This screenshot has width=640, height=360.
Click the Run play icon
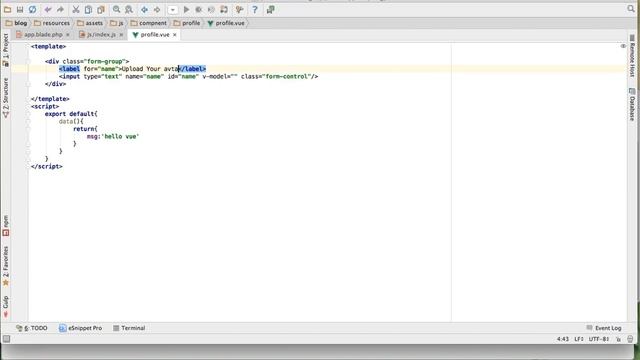(187, 9)
